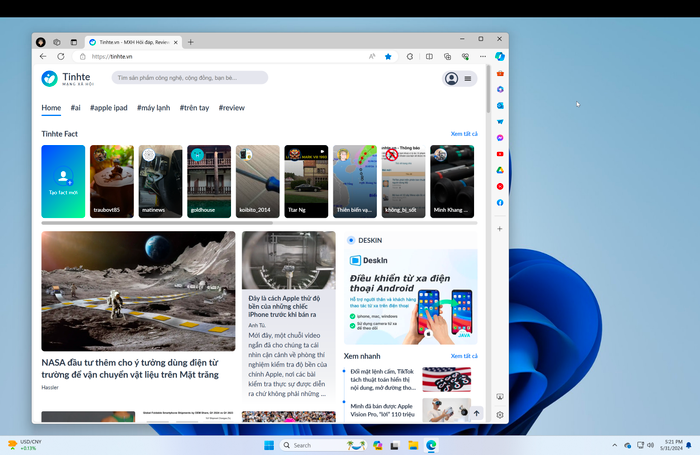Open the #review tag tab
This screenshot has width=700, height=455.
[232, 108]
